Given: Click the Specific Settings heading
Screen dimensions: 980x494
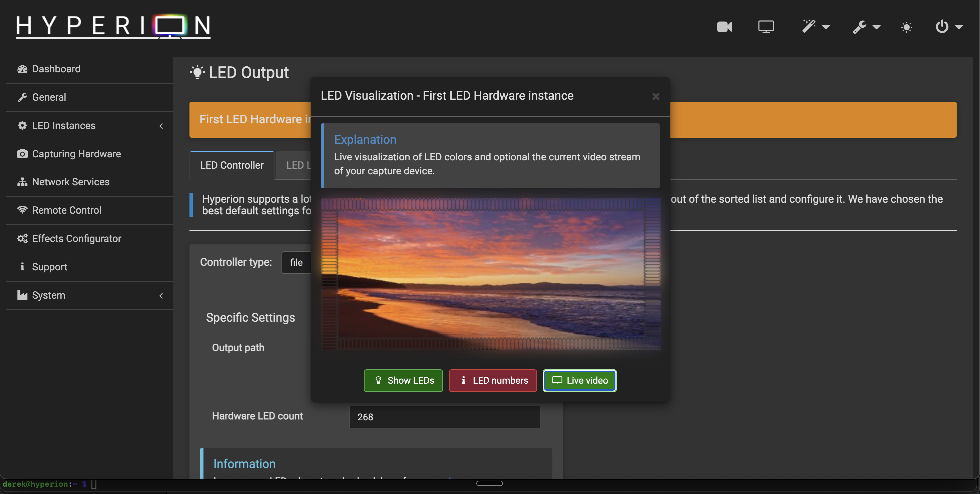Looking at the screenshot, I should tap(250, 318).
